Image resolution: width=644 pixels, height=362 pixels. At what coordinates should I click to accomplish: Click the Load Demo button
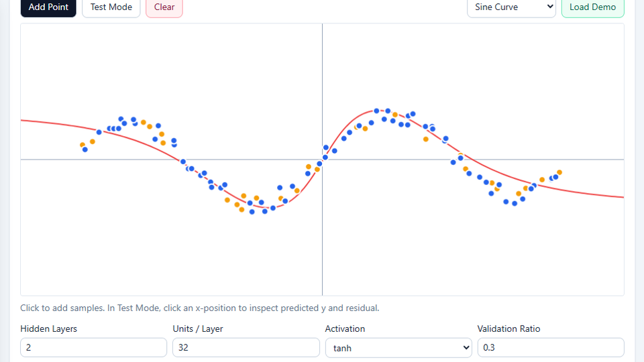(x=592, y=7)
